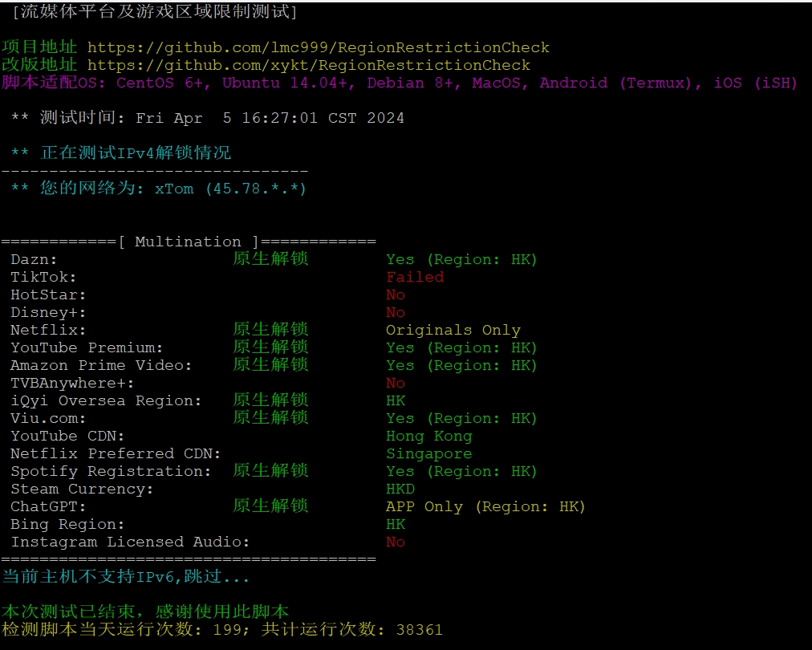The width and height of the screenshot is (812, 650).
Task: Click the Hong Kong value for YouTube CDN
Action: click(x=428, y=436)
